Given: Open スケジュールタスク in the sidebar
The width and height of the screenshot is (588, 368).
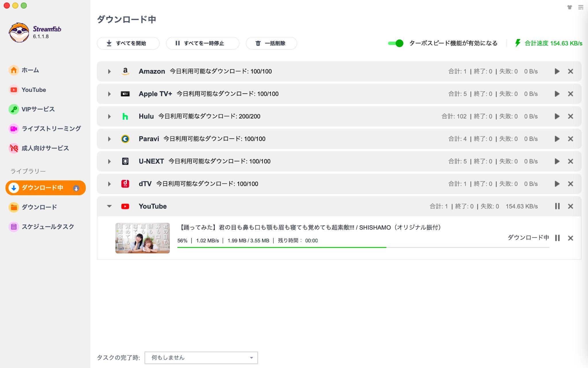Looking at the screenshot, I should [41, 227].
